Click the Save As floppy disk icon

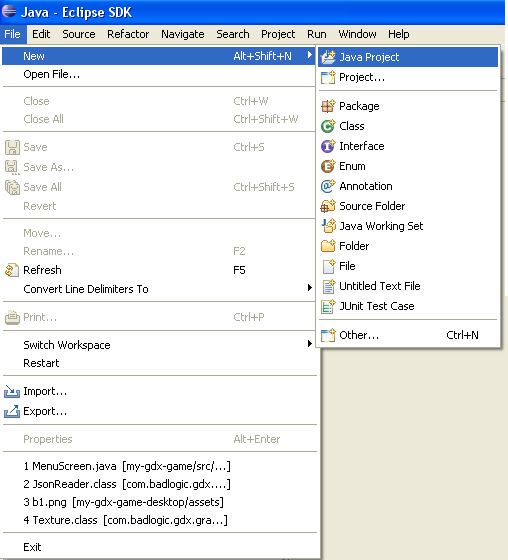click(12, 167)
